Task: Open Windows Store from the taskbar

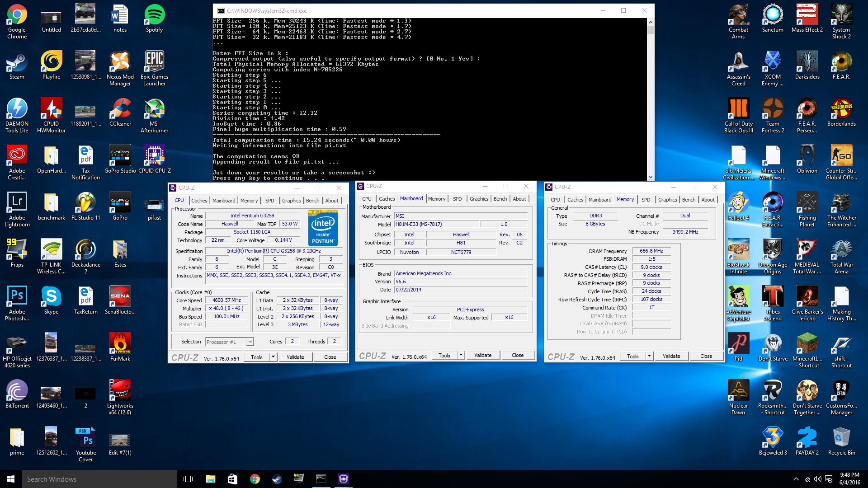Action: click(x=232, y=479)
